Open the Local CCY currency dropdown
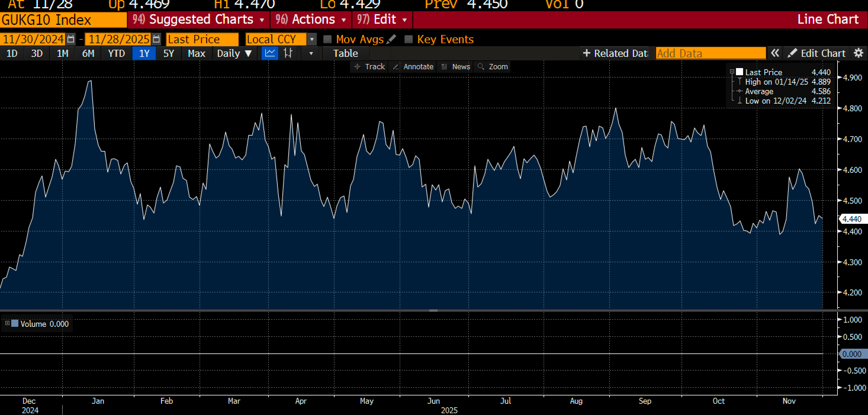Screen dimensions: 868x415 [312, 39]
